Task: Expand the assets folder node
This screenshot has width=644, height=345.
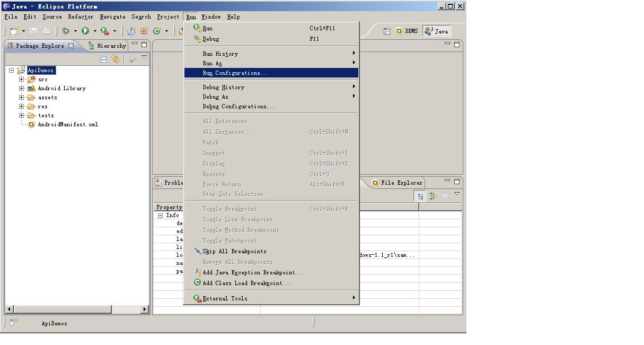Action: (x=22, y=97)
